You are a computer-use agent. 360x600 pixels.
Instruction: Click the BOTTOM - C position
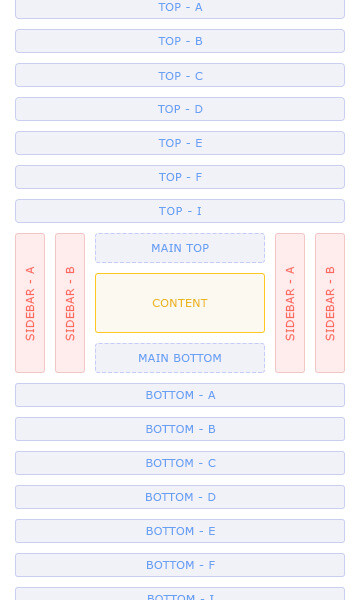(x=180, y=463)
